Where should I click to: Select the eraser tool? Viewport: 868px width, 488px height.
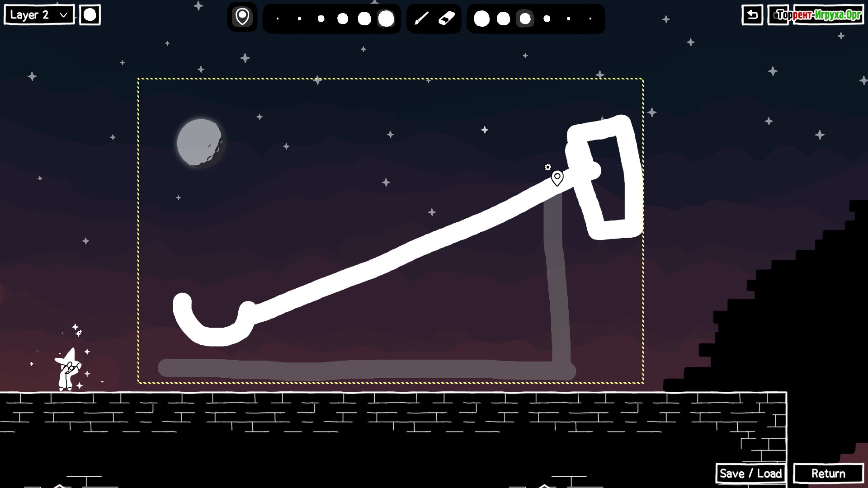[446, 19]
